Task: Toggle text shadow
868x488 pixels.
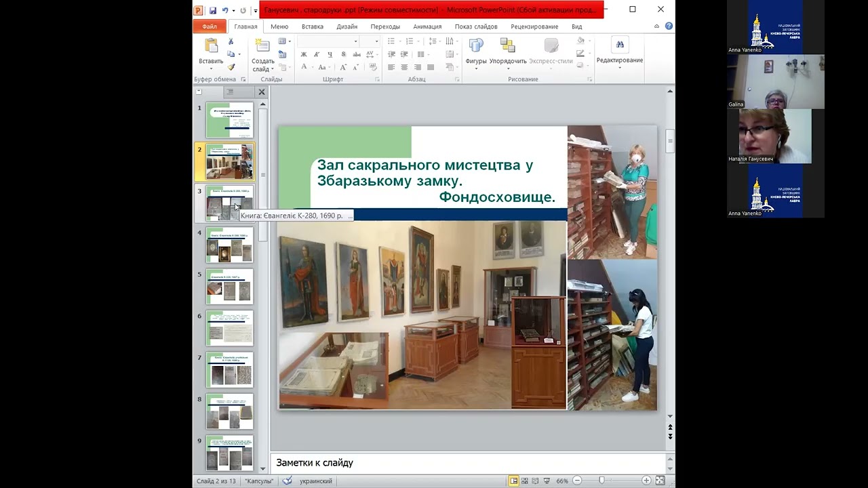Action: 342,54
